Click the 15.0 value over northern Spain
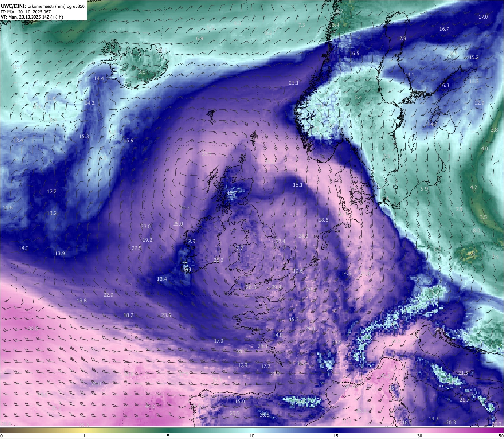This screenshot has height=439, width=504. [240, 401]
